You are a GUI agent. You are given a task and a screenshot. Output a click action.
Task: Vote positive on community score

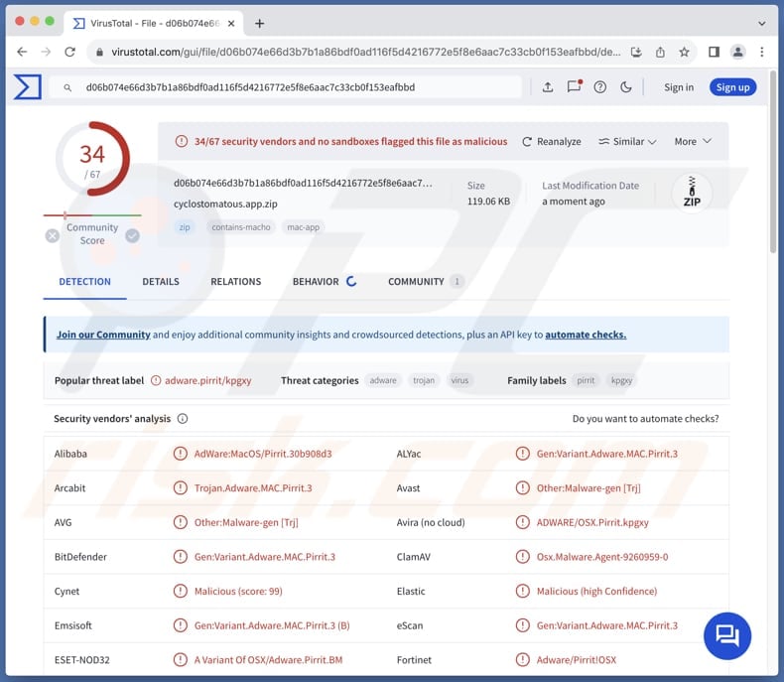point(133,235)
